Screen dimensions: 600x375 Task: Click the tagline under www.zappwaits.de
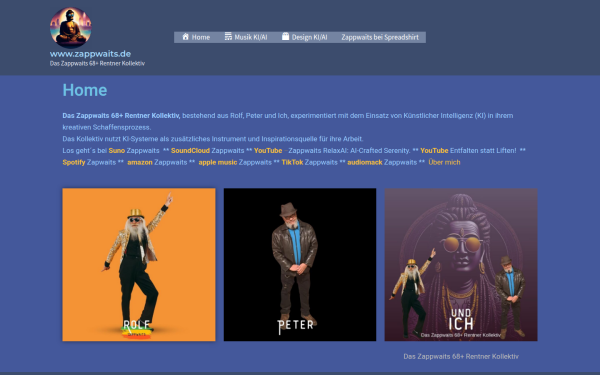point(97,64)
